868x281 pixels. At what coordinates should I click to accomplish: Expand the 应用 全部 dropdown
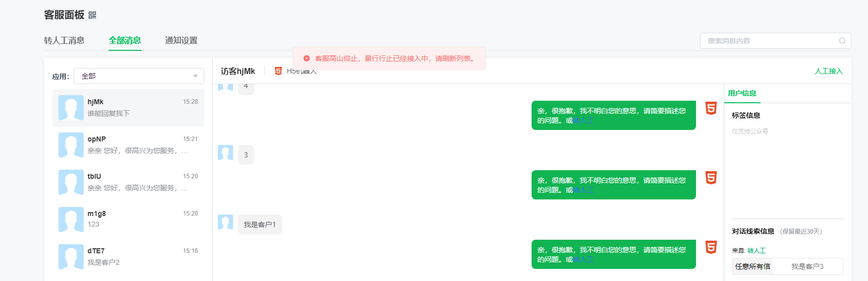(139, 76)
